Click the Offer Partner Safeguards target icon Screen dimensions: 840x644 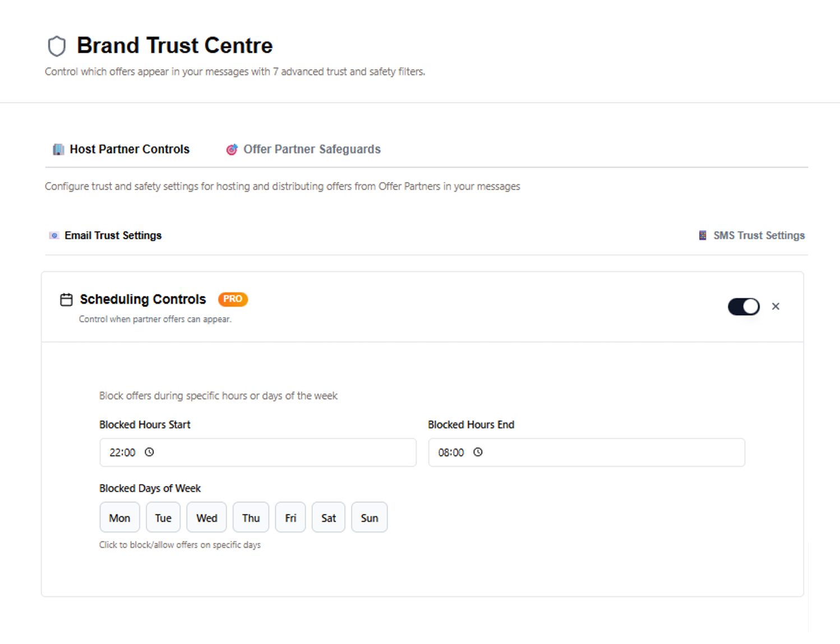tap(232, 150)
